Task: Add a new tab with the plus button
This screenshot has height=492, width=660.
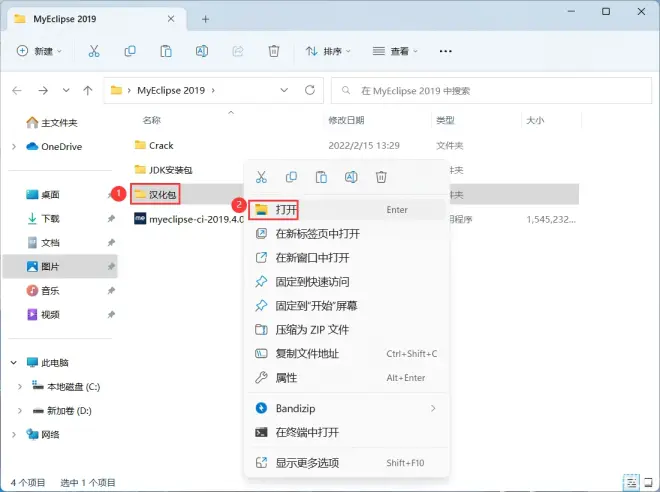Action: [205, 19]
